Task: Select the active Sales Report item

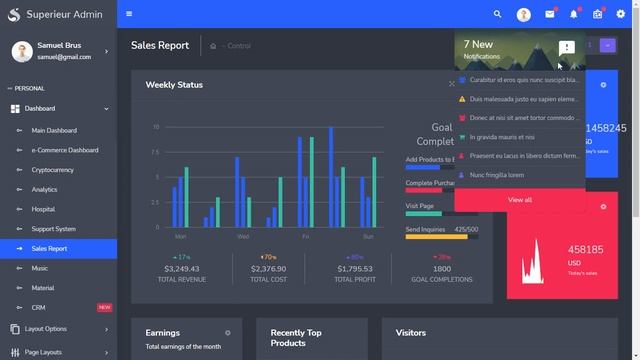Action: (58, 249)
